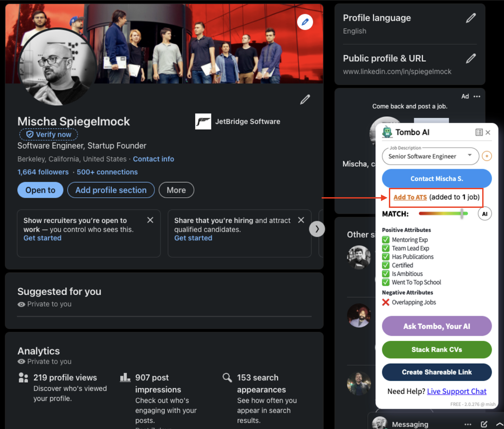Open the 1,664 followers link
Viewport: 504px width, 429px height.
[x=43, y=172]
